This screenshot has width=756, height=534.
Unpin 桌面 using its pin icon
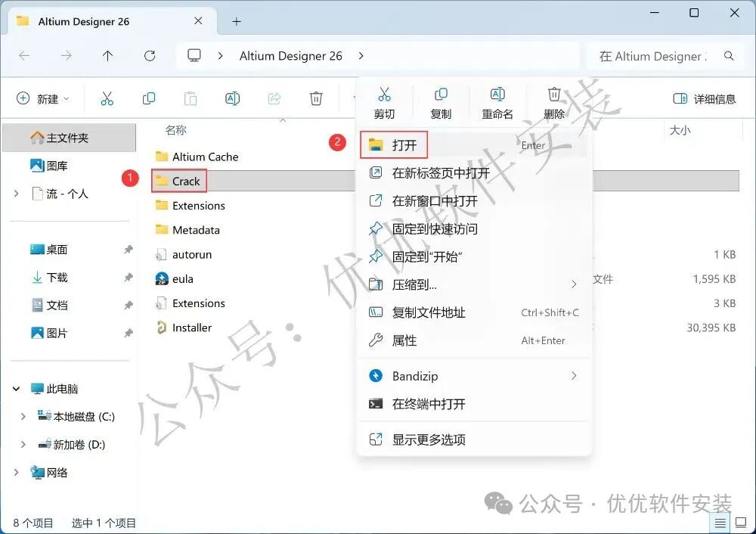pyautogui.click(x=129, y=250)
